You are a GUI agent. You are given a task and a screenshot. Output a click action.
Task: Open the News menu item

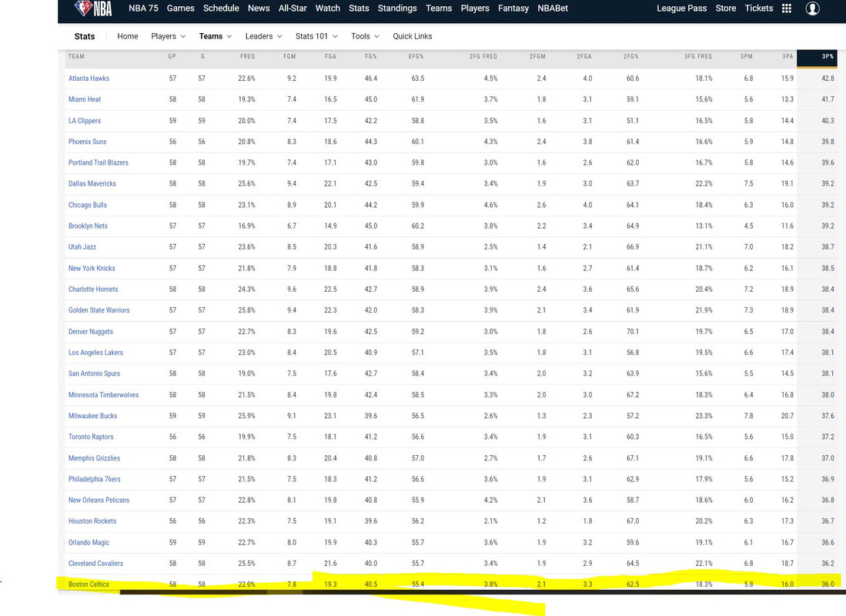pyautogui.click(x=259, y=8)
